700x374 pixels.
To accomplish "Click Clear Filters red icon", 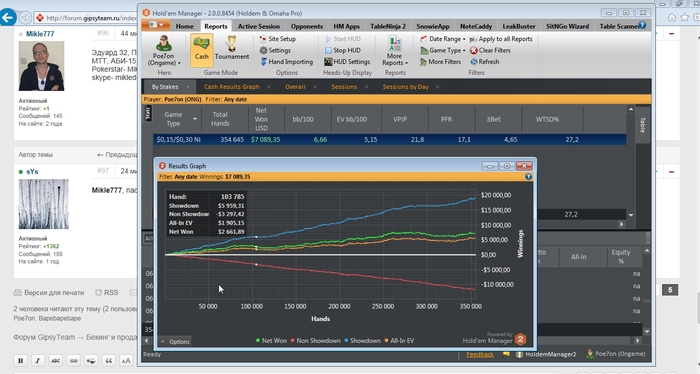I will tap(474, 50).
